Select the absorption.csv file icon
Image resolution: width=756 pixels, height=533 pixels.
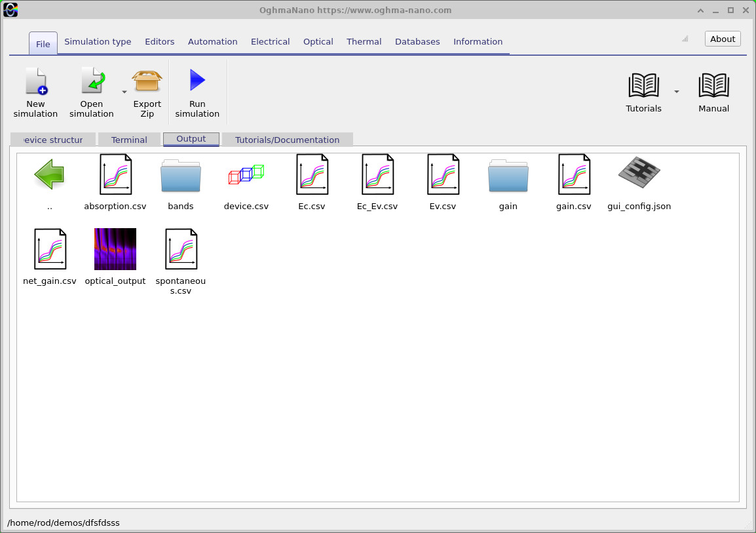coord(115,174)
